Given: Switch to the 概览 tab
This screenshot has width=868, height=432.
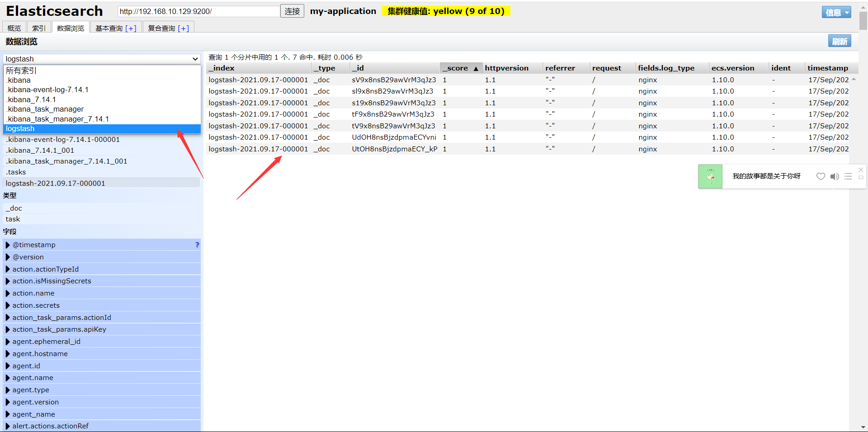Looking at the screenshot, I should (x=14, y=28).
